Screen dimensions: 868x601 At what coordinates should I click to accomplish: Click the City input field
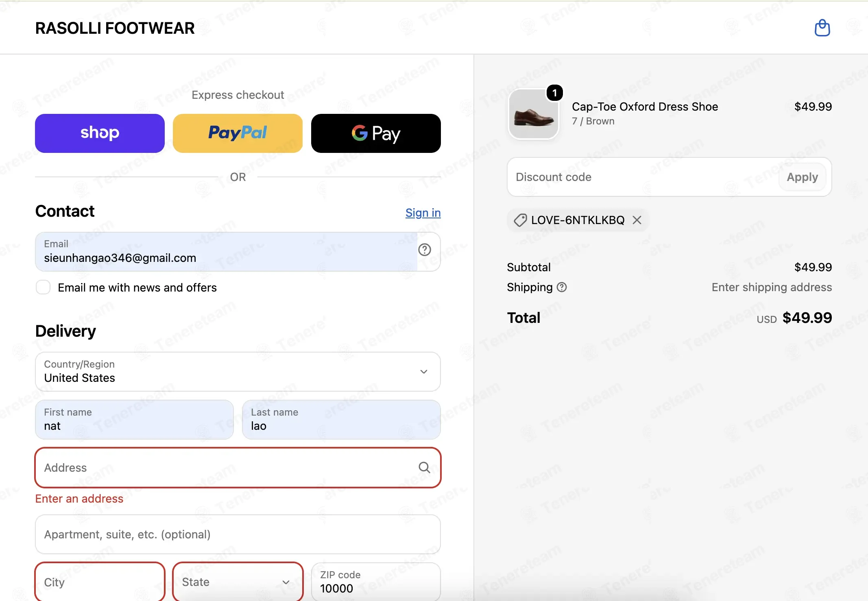pyautogui.click(x=100, y=582)
